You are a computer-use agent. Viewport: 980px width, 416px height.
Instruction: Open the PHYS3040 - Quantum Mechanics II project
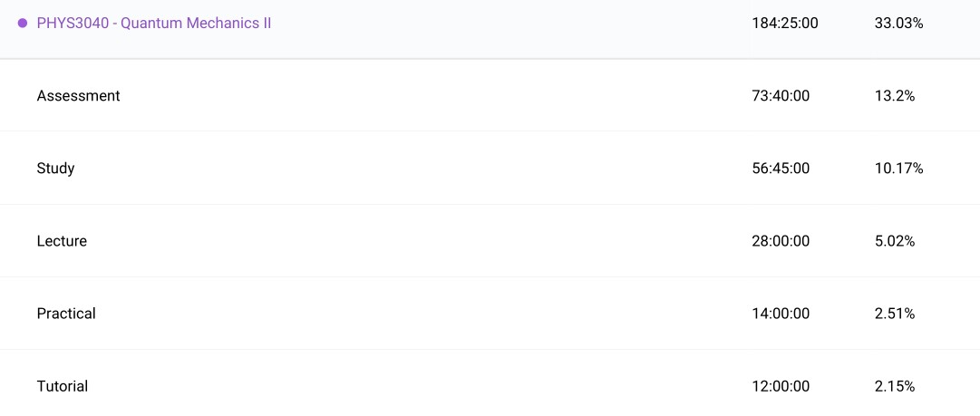(154, 24)
